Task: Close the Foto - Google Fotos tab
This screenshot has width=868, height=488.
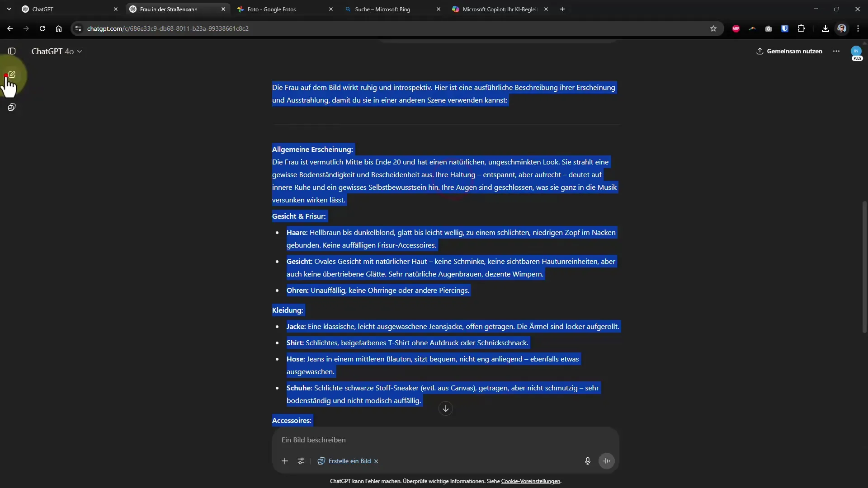Action: (x=331, y=9)
